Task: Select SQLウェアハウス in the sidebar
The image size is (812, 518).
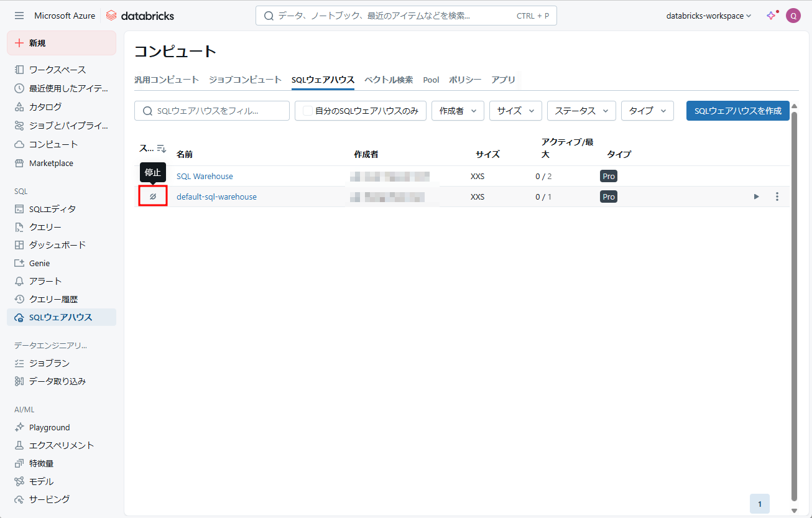Action: (62, 317)
